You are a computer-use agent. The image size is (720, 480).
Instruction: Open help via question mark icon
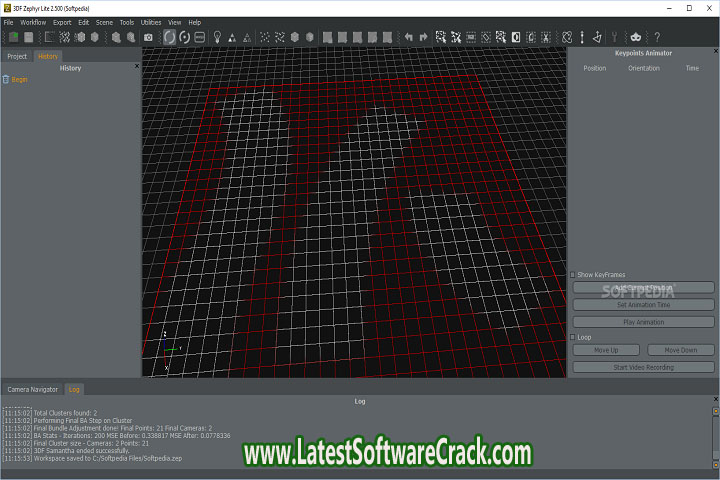coord(657,37)
